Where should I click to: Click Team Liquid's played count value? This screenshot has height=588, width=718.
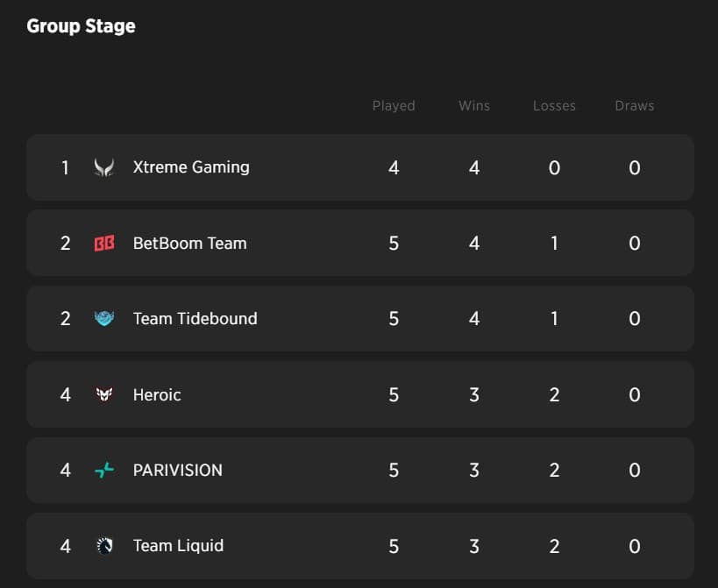pyautogui.click(x=394, y=546)
